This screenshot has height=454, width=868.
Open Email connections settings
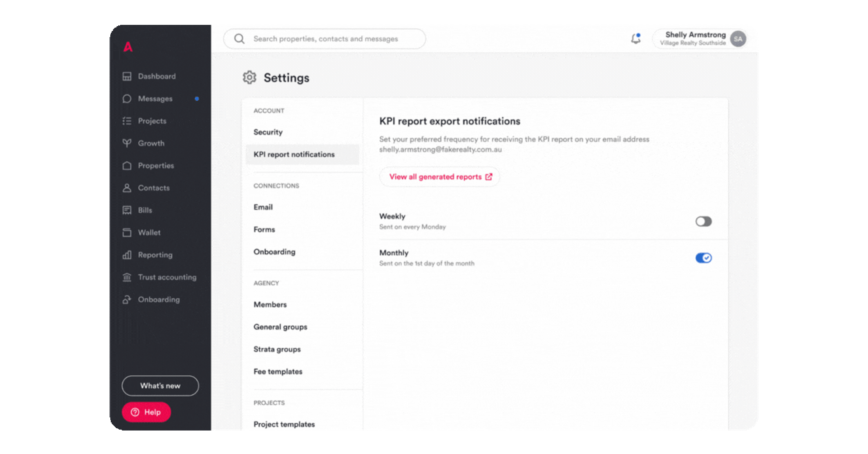263,207
